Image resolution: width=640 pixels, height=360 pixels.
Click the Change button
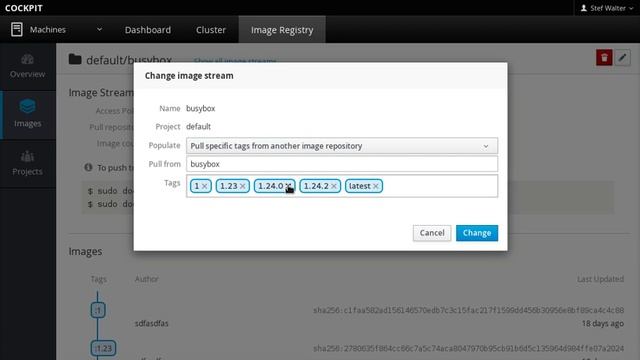[x=477, y=233]
